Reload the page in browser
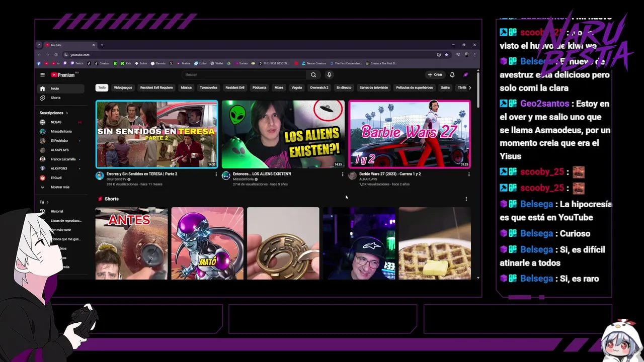644x362 pixels. [x=56, y=55]
